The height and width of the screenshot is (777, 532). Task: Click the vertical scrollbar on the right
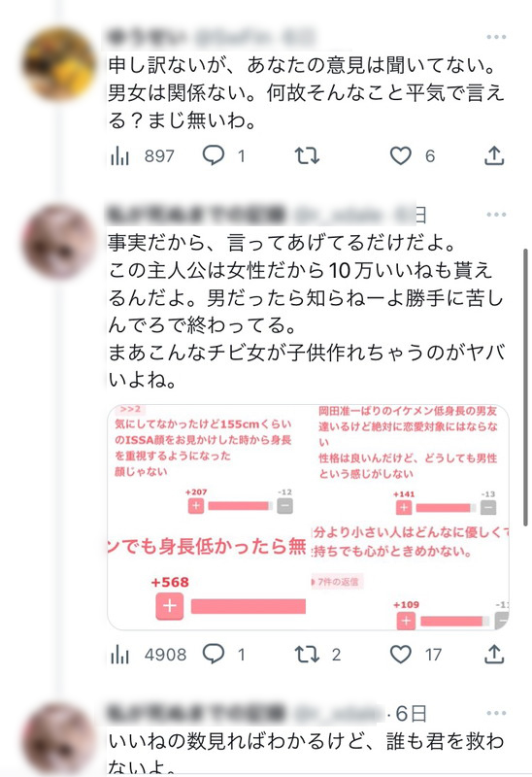point(525,388)
